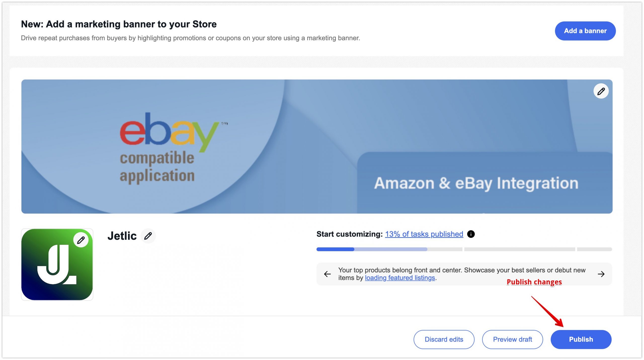Edit the store billboard banner image
The width and height of the screenshot is (644, 360).
pyautogui.click(x=601, y=91)
